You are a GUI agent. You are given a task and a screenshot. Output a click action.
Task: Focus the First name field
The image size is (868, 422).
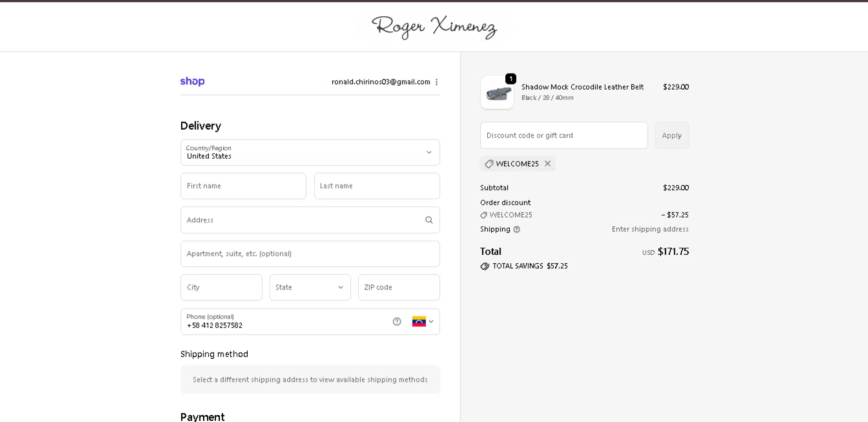tap(243, 186)
